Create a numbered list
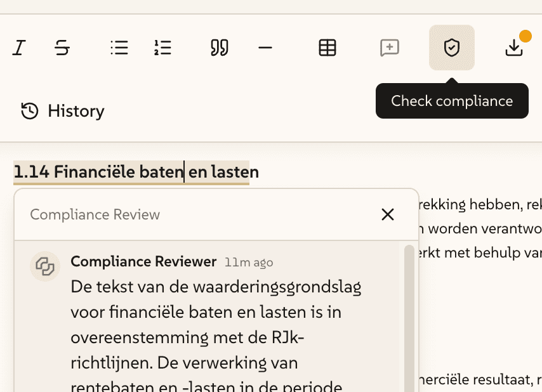 click(162, 48)
